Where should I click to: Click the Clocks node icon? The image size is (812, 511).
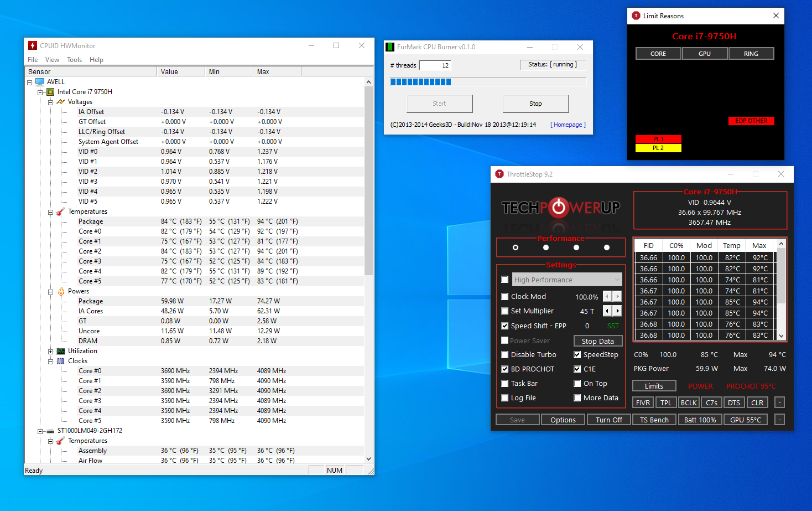tap(61, 361)
